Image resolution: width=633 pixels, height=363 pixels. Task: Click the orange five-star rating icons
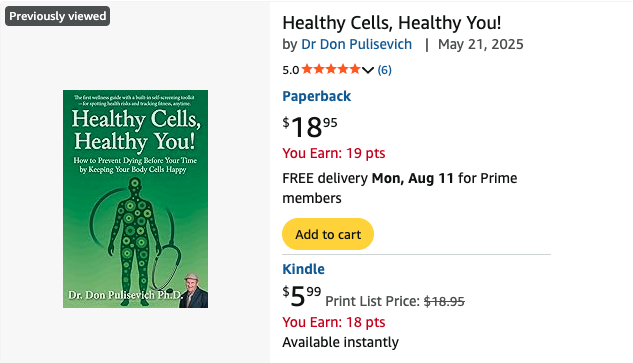point(331,69)
